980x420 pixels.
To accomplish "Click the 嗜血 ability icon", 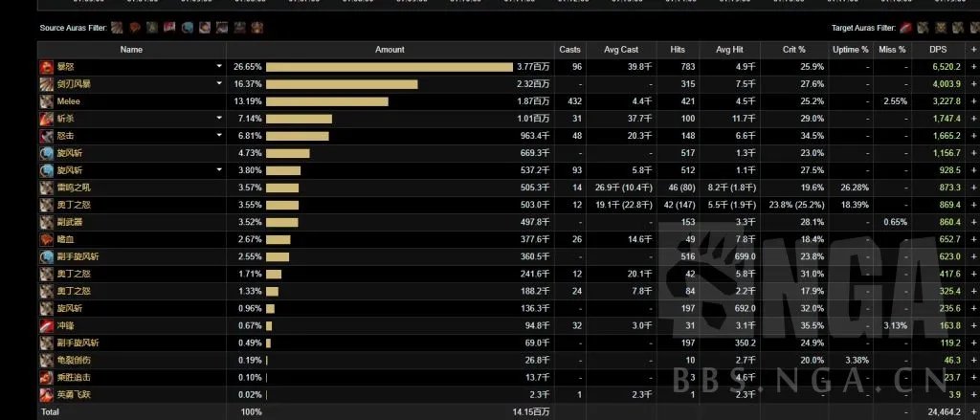I will [x=46, y=239].
